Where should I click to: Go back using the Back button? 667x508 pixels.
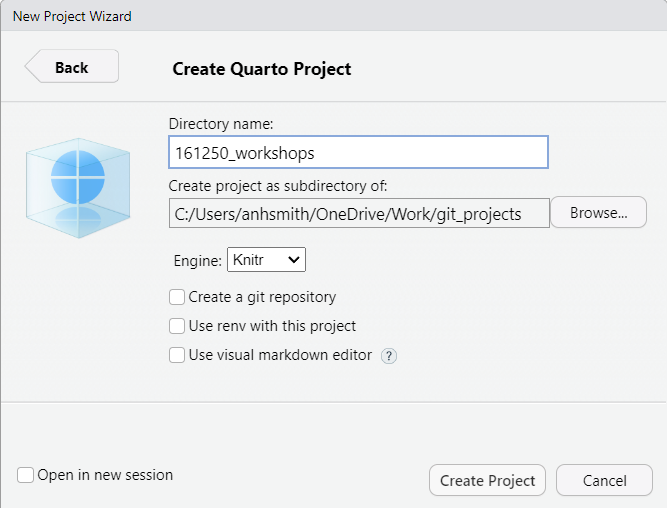coord(72,66)
